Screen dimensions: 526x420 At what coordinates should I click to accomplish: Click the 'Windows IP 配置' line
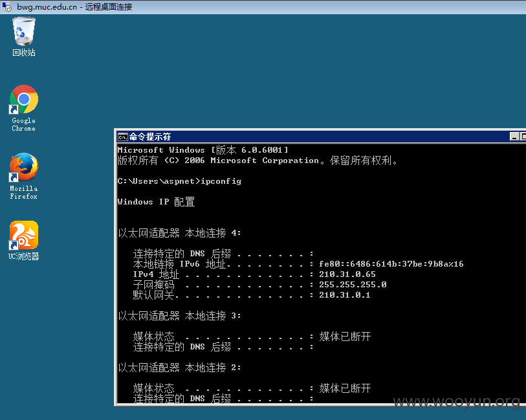pos(156,202)
